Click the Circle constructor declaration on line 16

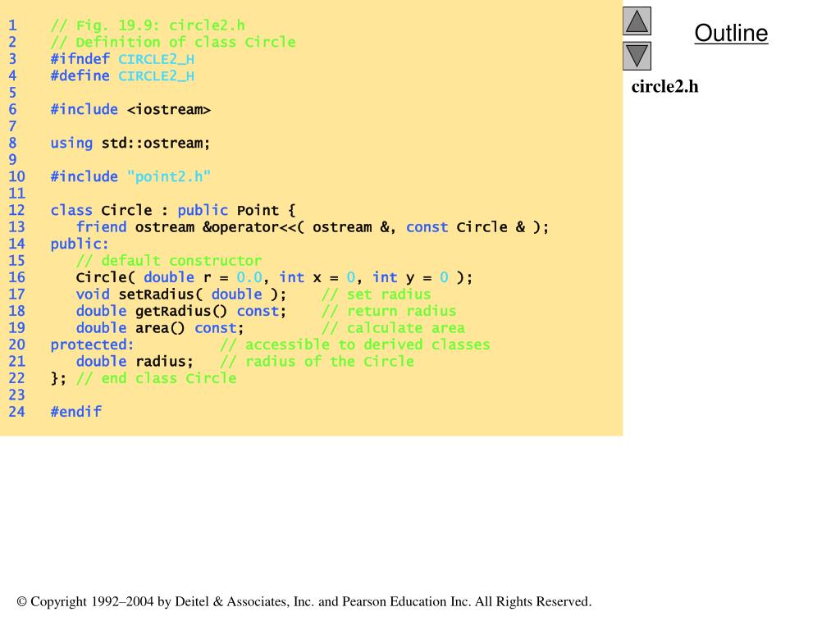[x=274, y=277]
